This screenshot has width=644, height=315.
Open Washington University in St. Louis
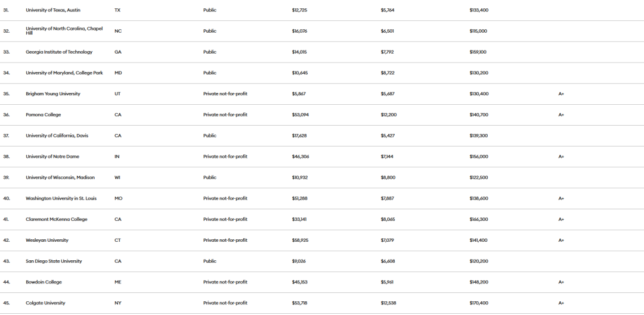click(x=61, y=198)
